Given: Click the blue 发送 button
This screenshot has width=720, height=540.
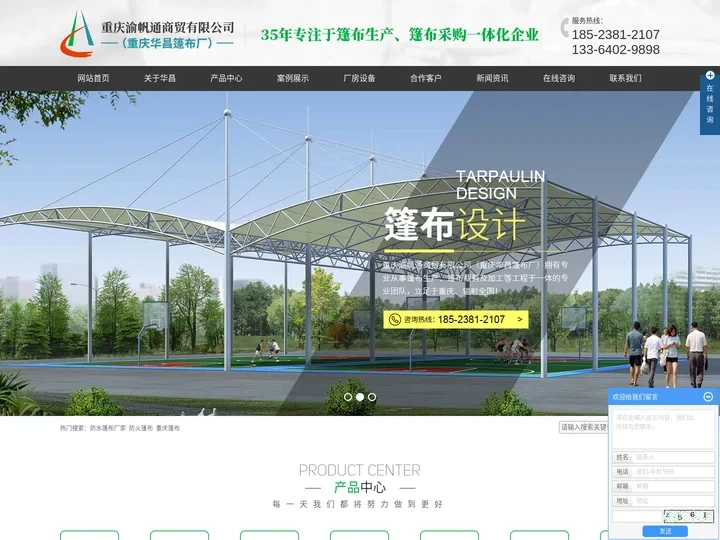Looking at the screenshot, I should pos(665,531).
